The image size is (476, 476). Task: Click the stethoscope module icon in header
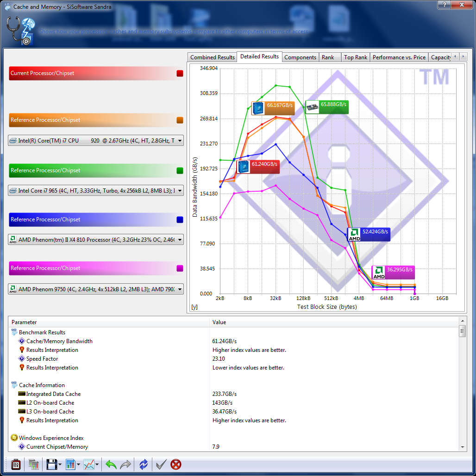click(x=21, y=31)
